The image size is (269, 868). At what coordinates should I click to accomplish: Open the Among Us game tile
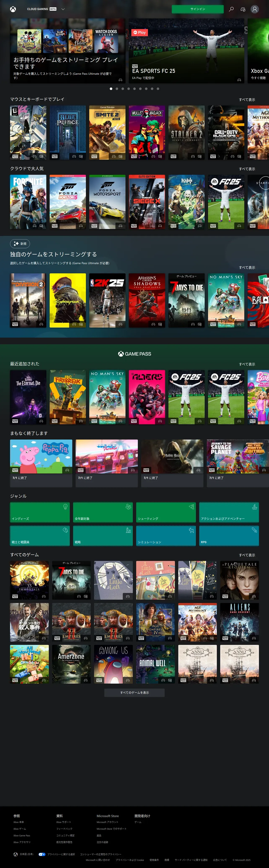(113, 664)
